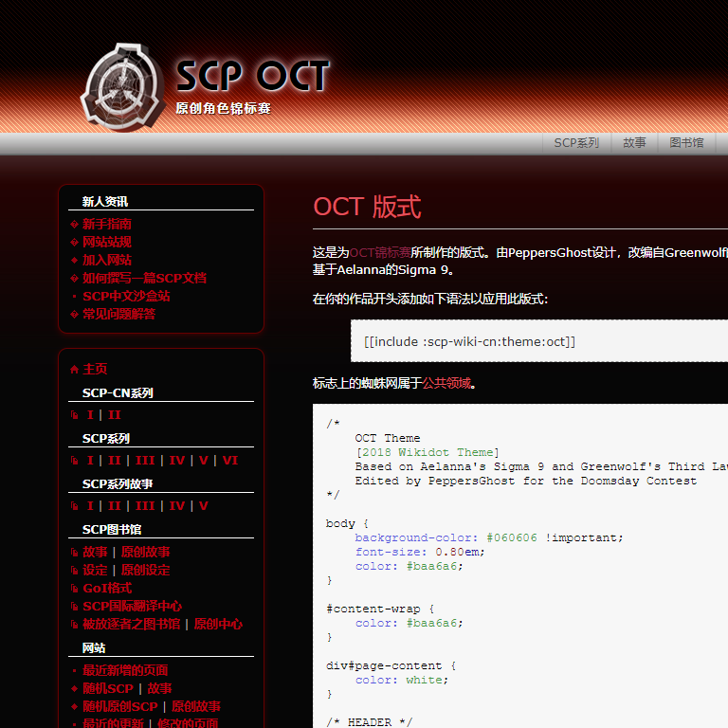Open SCP系列 series IV
Image resolution: width=728 pixels, height=728 pixels.
pyautogui.click(x=177, y=460)
